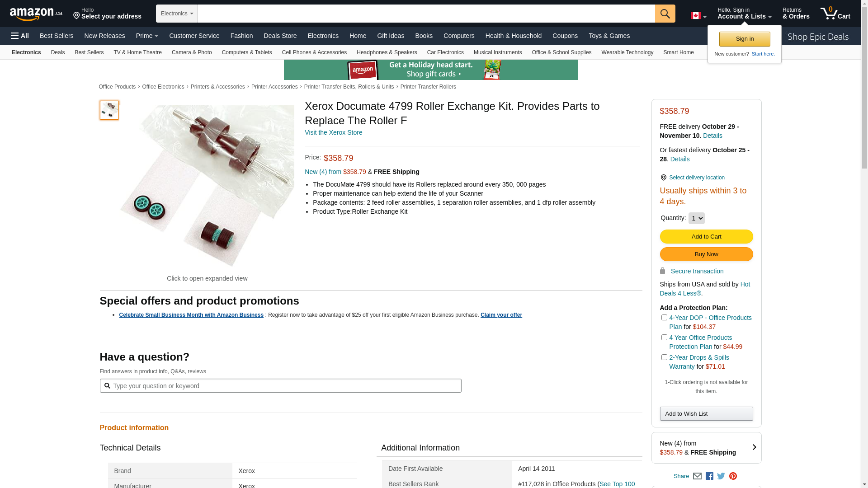Open the All hamburger menu
The width and height of the screenshot is (868, 488).
20,36
